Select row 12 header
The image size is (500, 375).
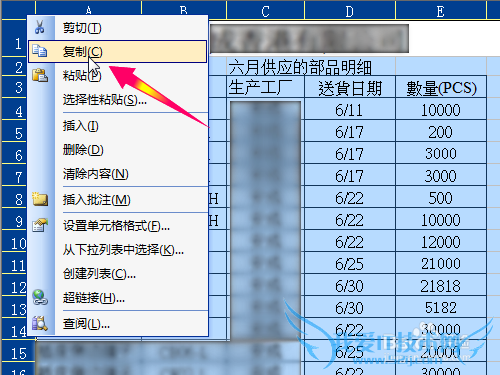(14, 285)
